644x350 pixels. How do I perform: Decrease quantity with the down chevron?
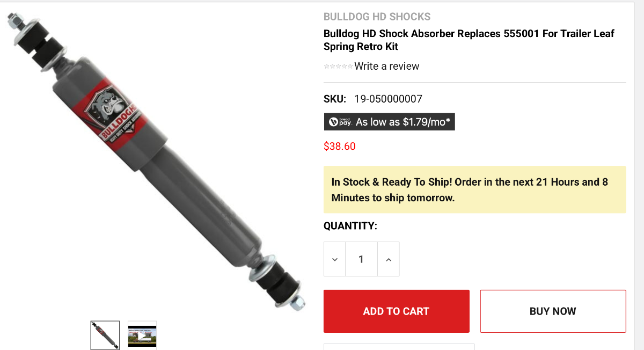tap(334, 259)
